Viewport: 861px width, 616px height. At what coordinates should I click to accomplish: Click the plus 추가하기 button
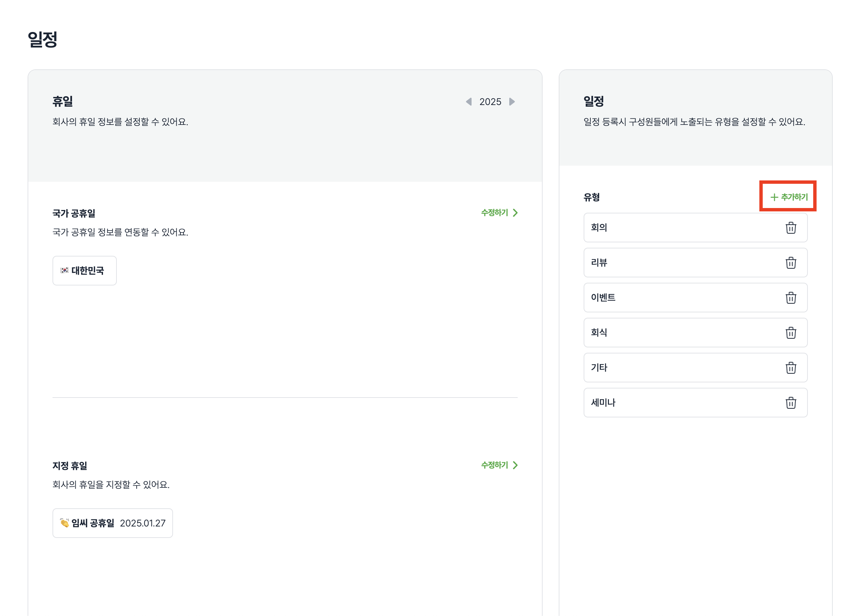(x=789, y=197)
